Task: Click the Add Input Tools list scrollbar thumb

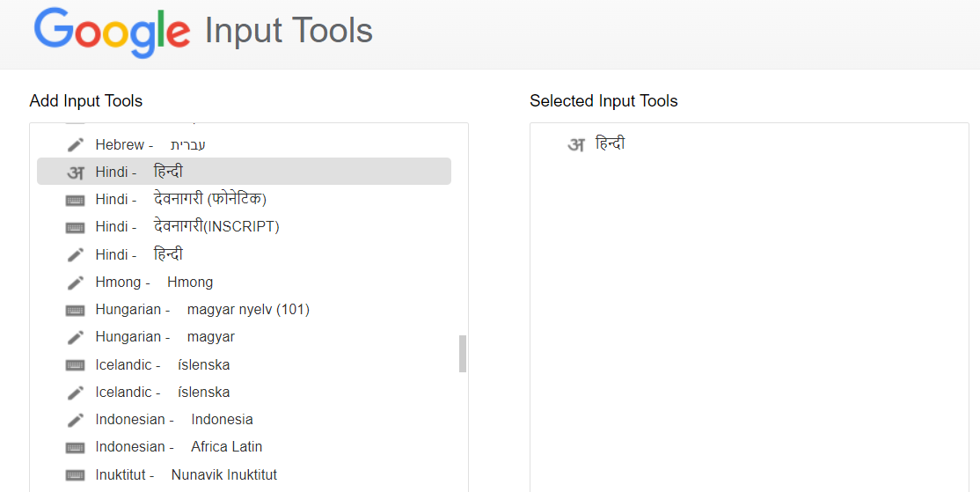Action: (x=463, y=354)
